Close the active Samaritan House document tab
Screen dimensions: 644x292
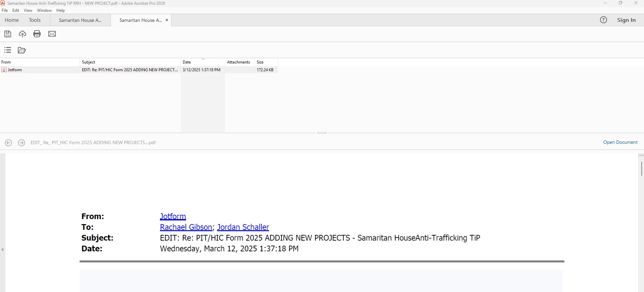(x=167, y=20)
